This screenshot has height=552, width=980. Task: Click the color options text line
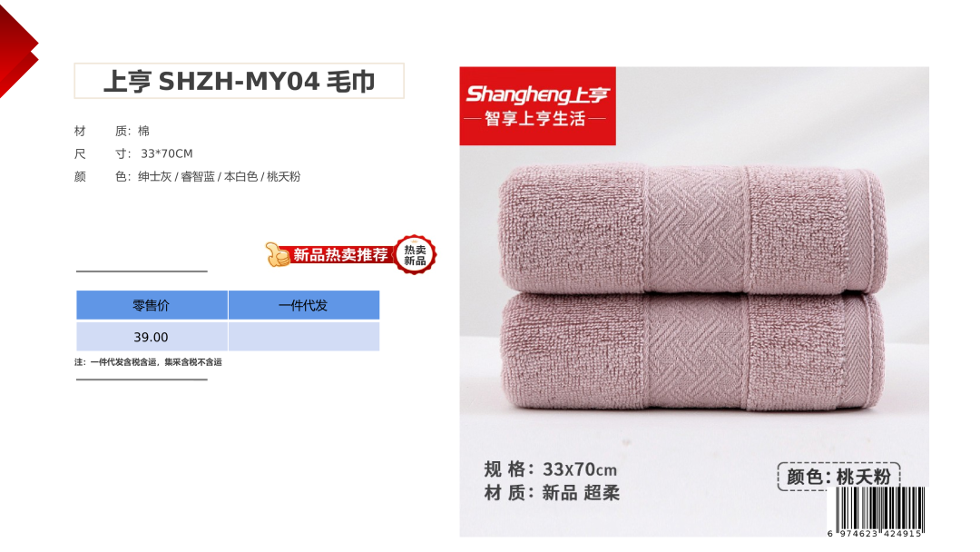[x=187, y=177]
